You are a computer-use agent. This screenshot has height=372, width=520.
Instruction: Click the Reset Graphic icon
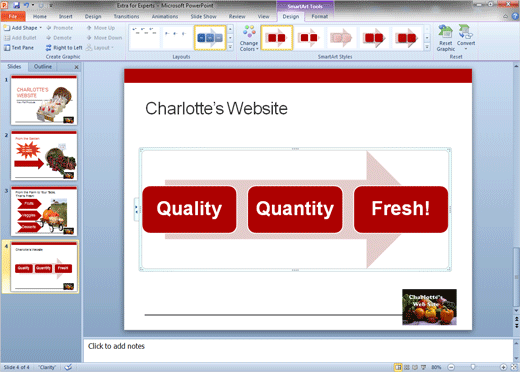(x=445, y=32)
